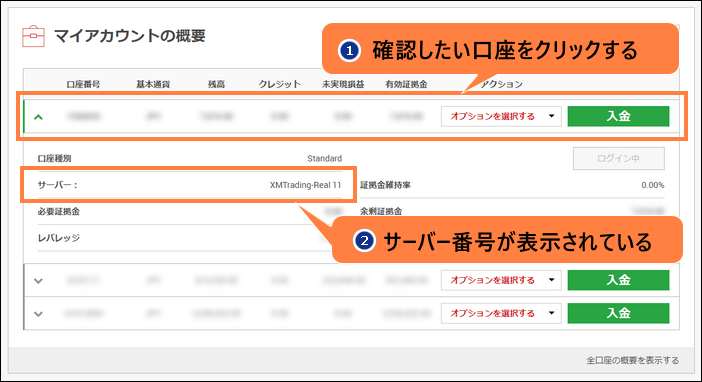Click the 余剰証拠金 label
This screenshot has height=382, width=702.
tap(381, 211)
